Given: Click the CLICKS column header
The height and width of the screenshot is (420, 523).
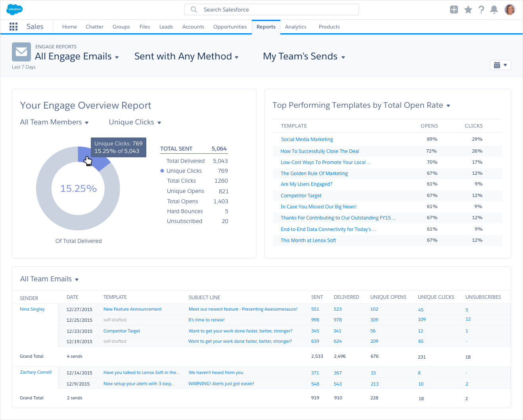Looking at the screenshot, I should (x=474, y=126).
